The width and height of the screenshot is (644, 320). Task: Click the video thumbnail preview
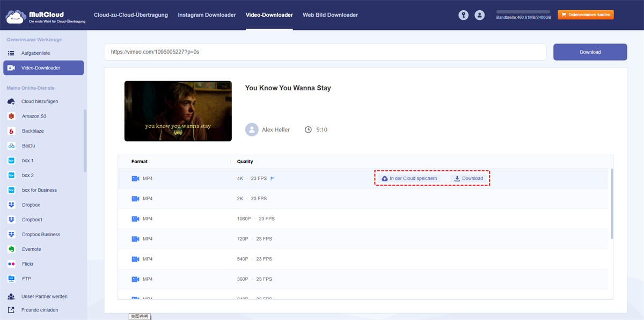pyautogui.click(x=178, y=111)
